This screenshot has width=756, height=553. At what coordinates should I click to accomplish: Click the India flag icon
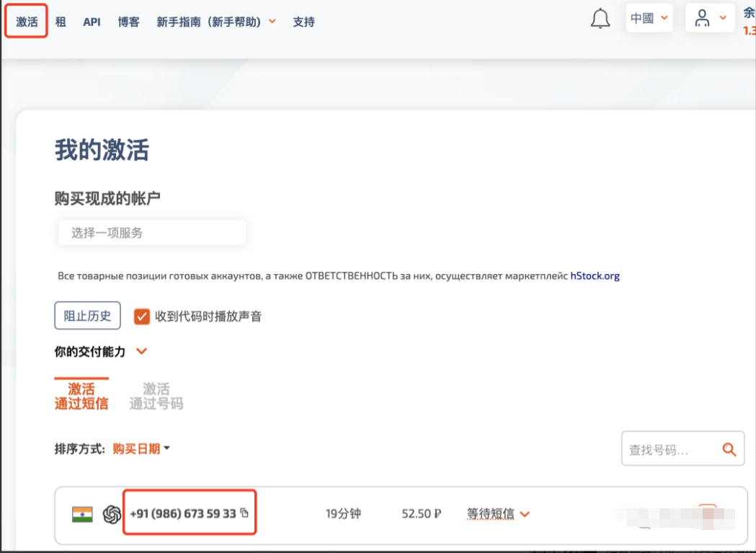point(82,514)
